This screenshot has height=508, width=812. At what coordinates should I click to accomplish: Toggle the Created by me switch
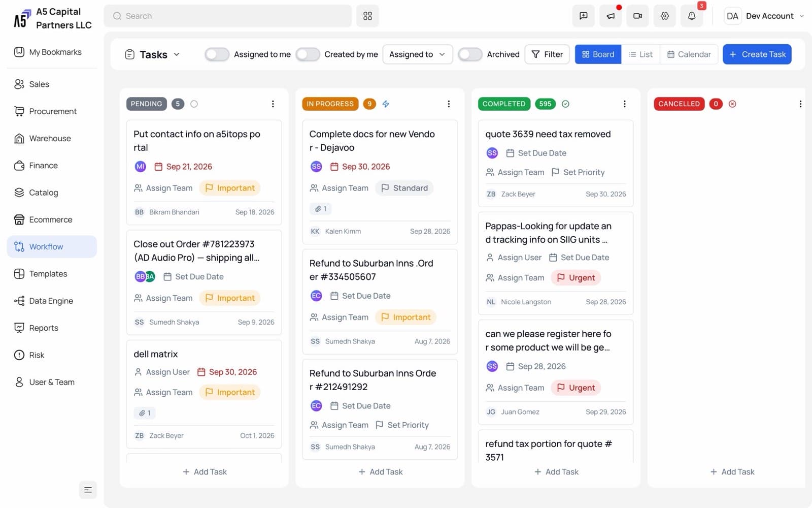[x=308, y=54]
